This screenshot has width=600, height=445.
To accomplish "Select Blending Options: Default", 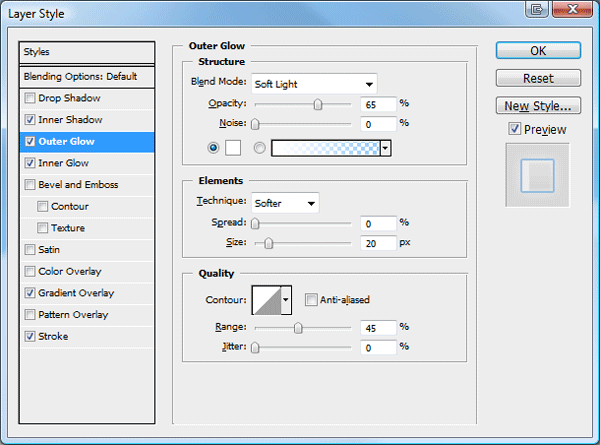I will point(87,77).
